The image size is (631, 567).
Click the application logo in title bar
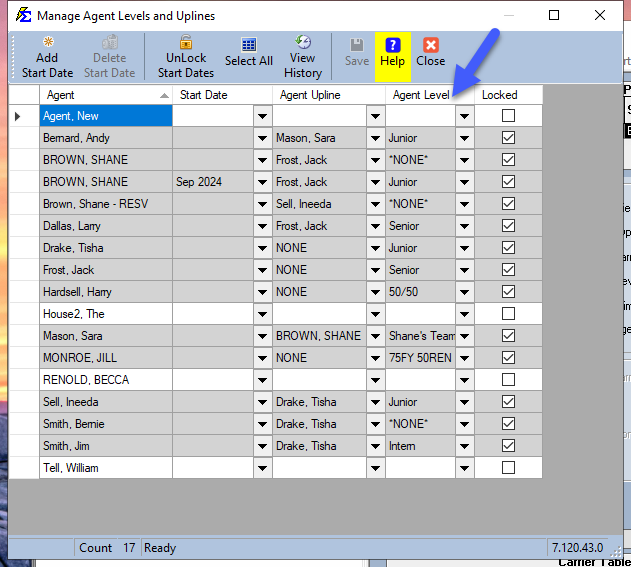point(23,16)
